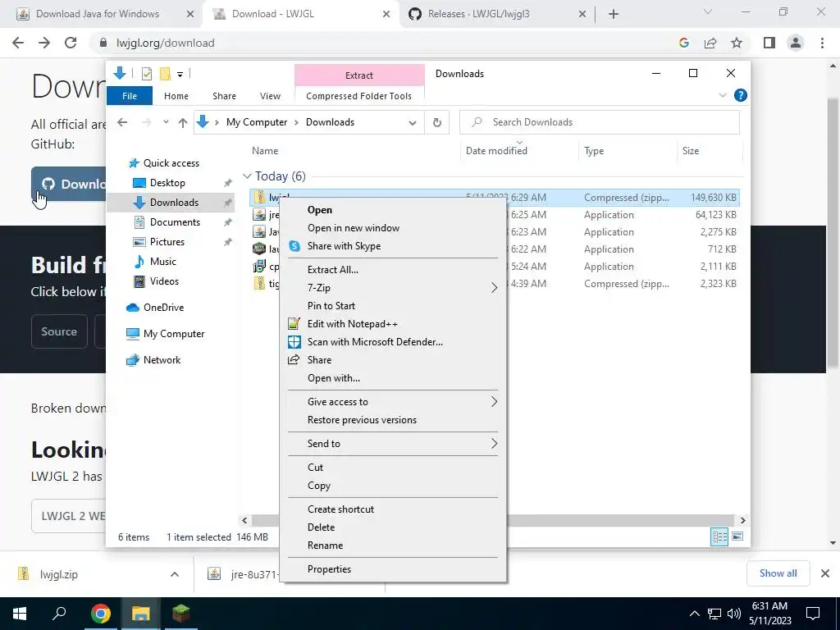Open a new Chrome tab

coord(614,15)
